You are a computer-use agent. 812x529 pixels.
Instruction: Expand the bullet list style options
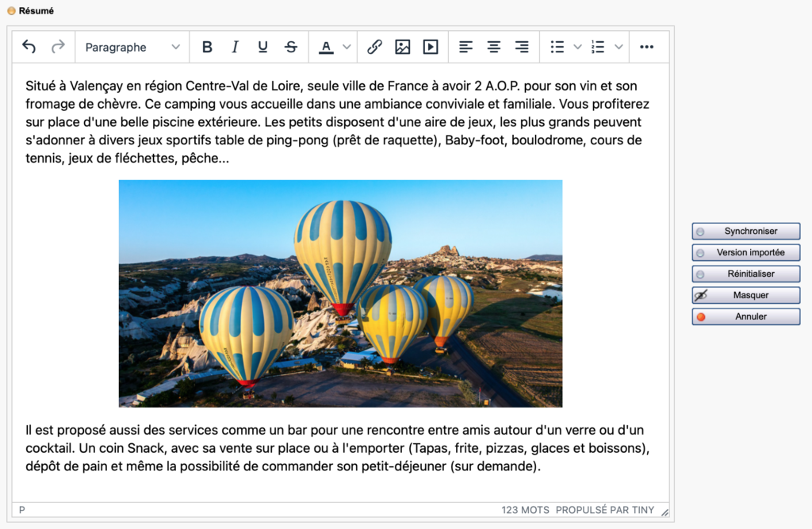point(577,47)
